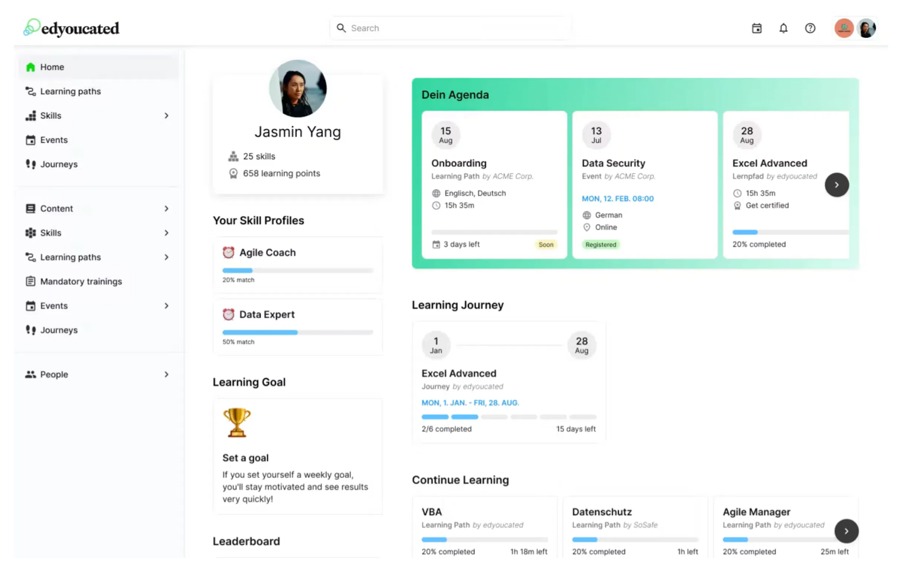Image resolution: width=924 pixels, height=569 pixels.
Task: Expand the lower Events chevron
Action: point(166,305)
